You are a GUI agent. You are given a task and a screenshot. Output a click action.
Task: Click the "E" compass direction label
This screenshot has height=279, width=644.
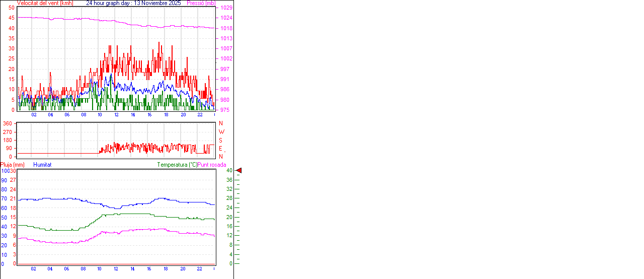coord(220,149)
